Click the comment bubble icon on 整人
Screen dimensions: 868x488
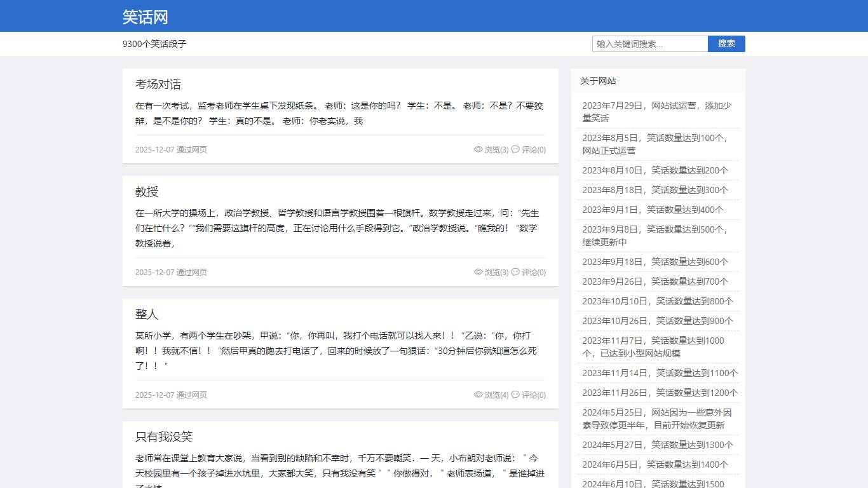coord(515,395)
